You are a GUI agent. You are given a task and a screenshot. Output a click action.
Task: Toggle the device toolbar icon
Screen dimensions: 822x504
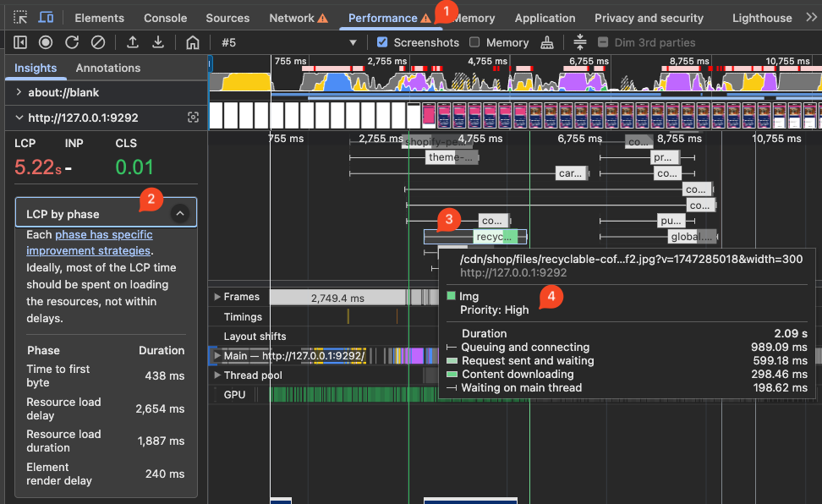[47, 18]
